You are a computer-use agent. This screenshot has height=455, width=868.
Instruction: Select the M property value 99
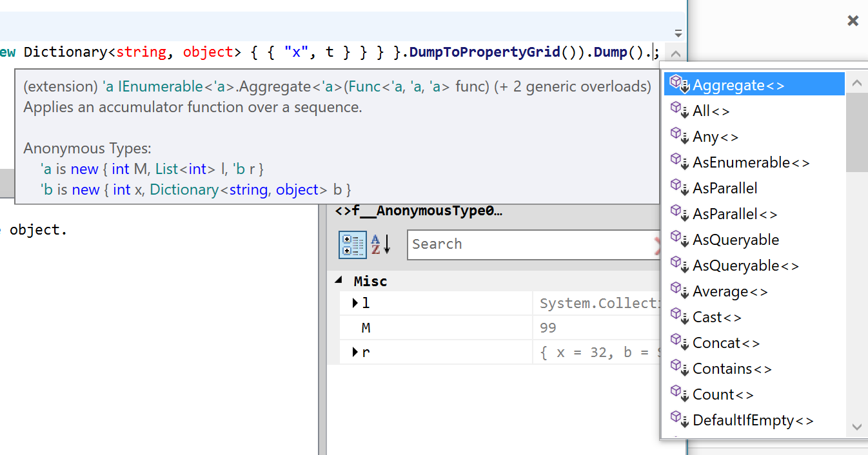pyautogui.click(x=548, y=328)
